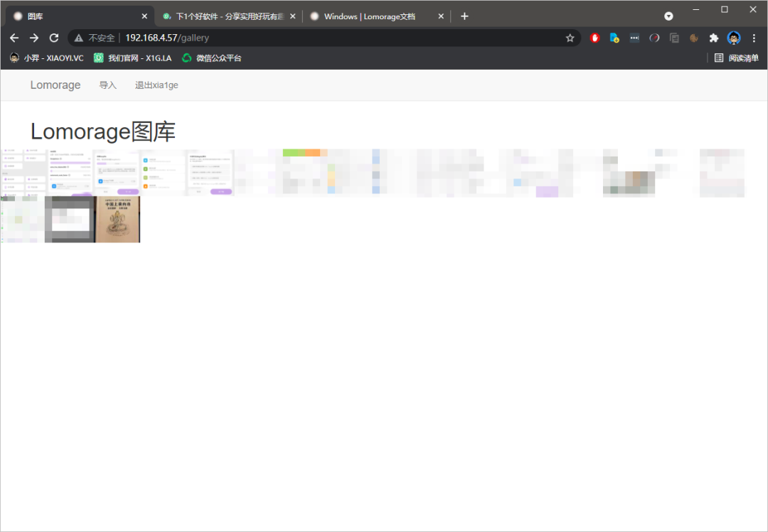Click the not-secure warning icon

(78, 38)
